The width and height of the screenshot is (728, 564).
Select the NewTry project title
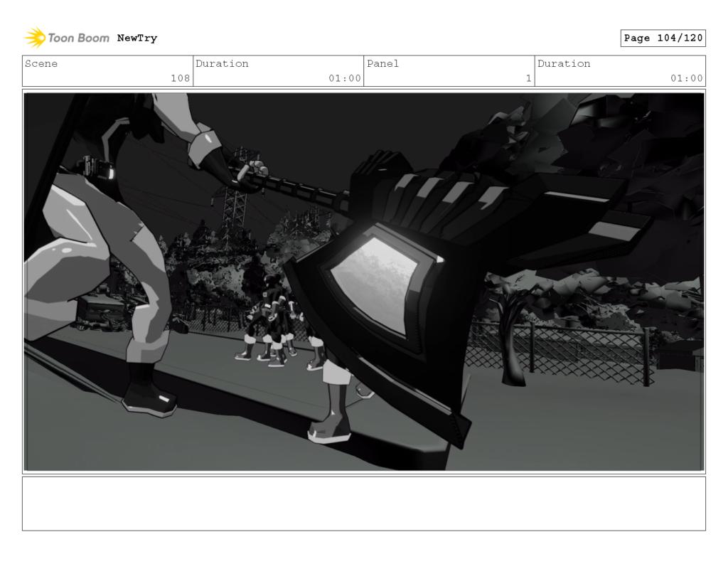(136, 38)
